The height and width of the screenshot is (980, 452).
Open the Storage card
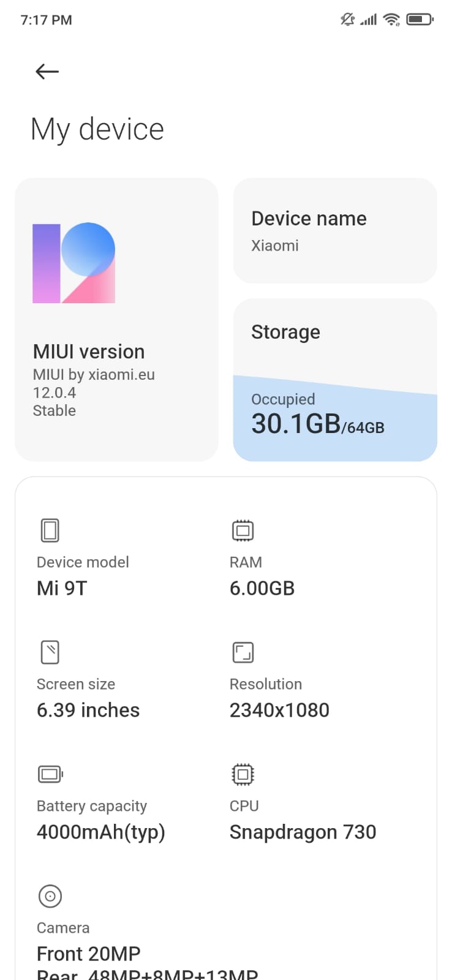(x=335, y=380)
